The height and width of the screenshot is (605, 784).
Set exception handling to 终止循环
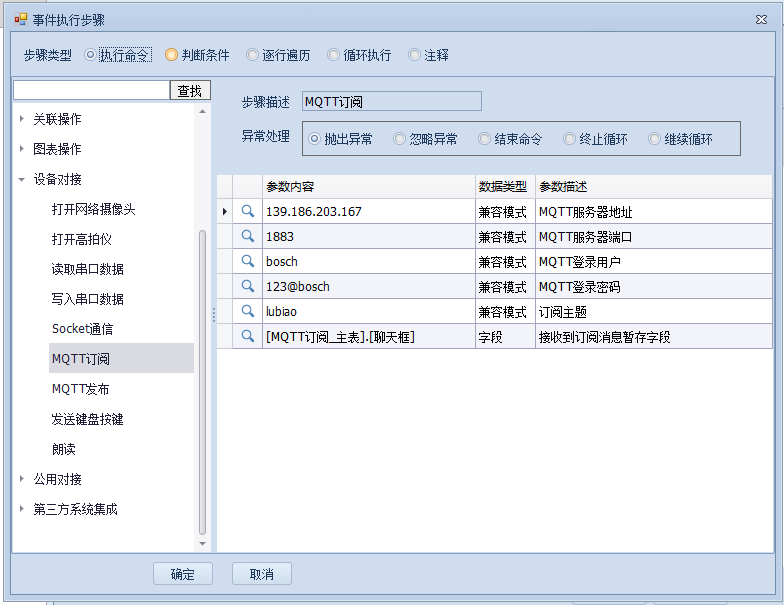click(x=570, y=139)
